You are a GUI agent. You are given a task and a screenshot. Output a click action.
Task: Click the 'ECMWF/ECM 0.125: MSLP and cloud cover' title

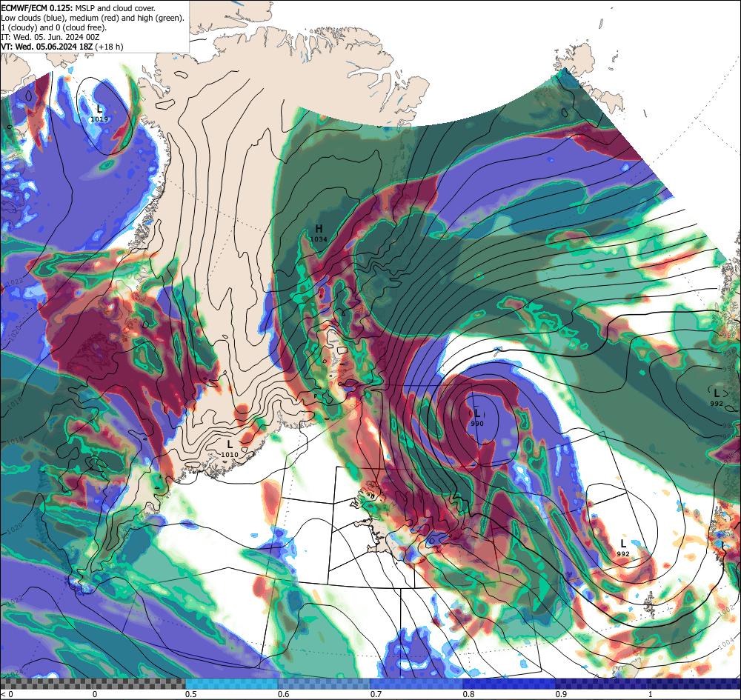click(78, 8)
